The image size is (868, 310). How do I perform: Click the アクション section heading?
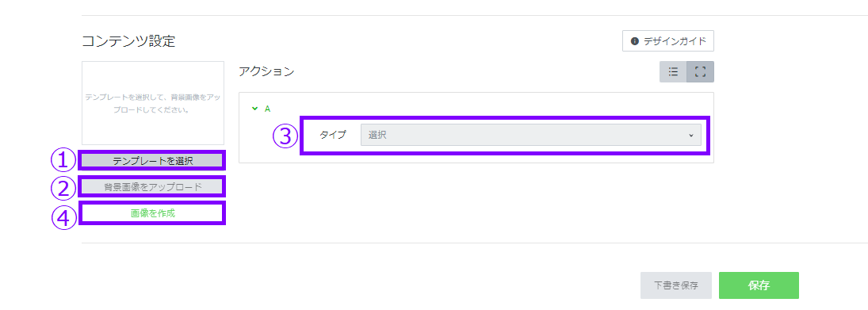266,71
